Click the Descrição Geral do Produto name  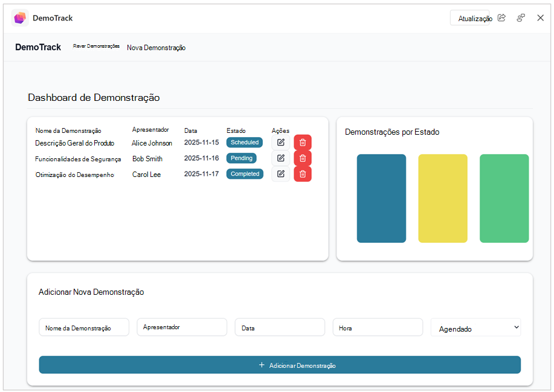click(74, 143)
